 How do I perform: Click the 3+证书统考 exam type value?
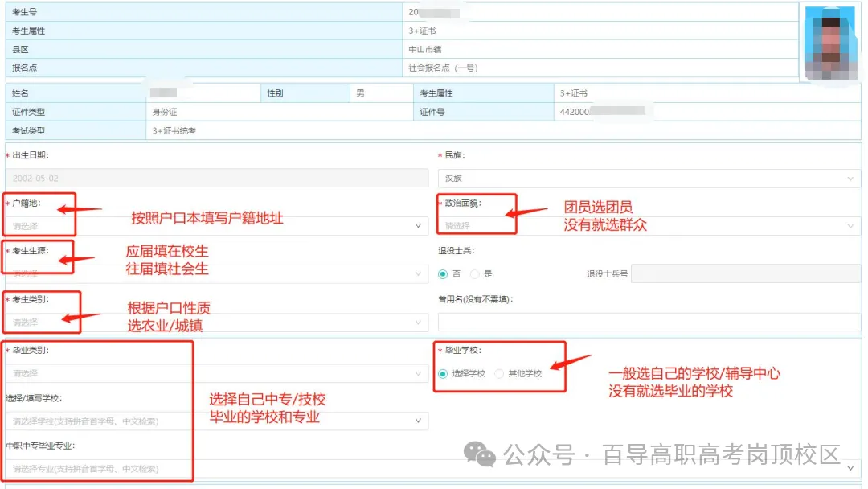pyautogui.click(x=174, y=131)
